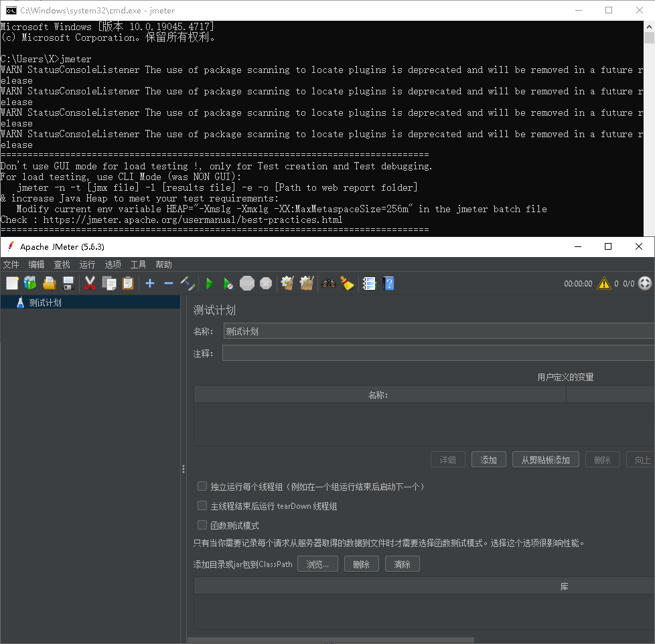This screenshot has width=655, height=644.
Task: Open the 运行 menu
Action: [x=87, y=264]
